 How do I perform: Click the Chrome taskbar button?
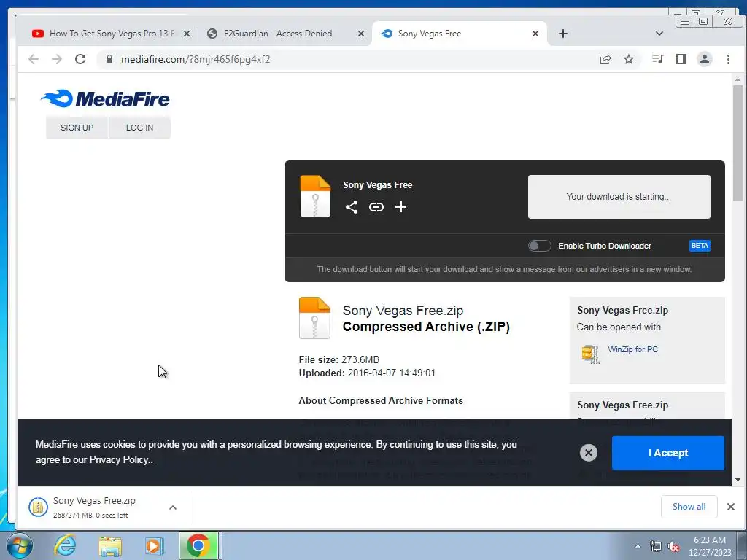[198, 545]
